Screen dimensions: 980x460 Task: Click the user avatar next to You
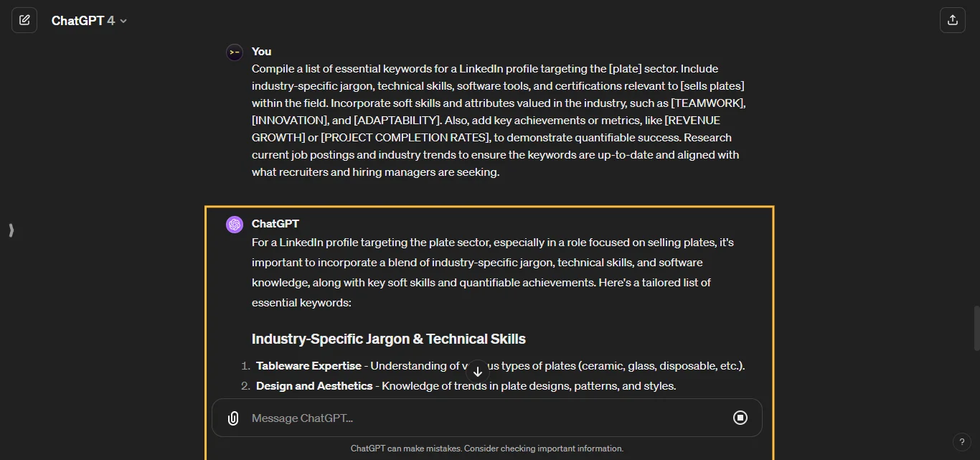coord(234,52)
